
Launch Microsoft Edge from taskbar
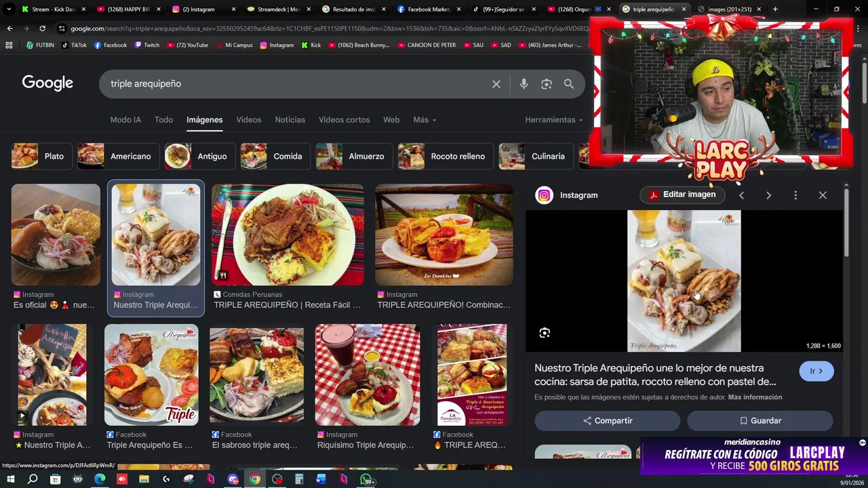[x=100, y=480]
